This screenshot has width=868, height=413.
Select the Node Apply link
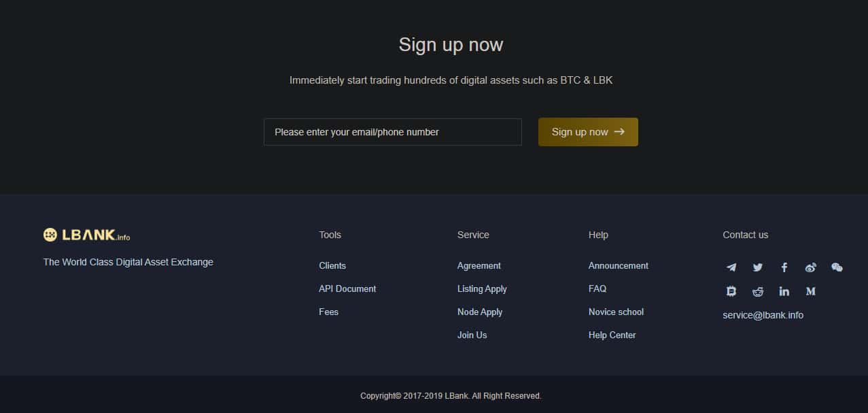point(480,312)
